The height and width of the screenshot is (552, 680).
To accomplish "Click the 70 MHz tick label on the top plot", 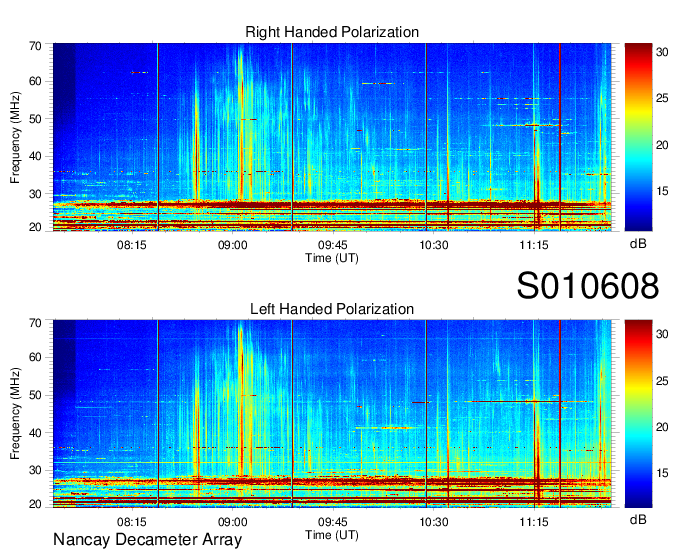I will point(36,46).
